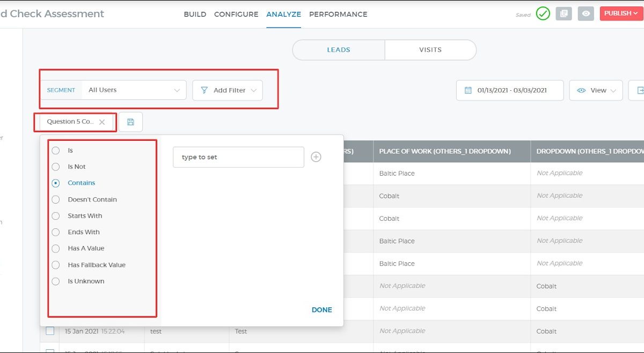Select the 'Doesn't Contain' radio option
644x353 pixels.
click(56, 200)
